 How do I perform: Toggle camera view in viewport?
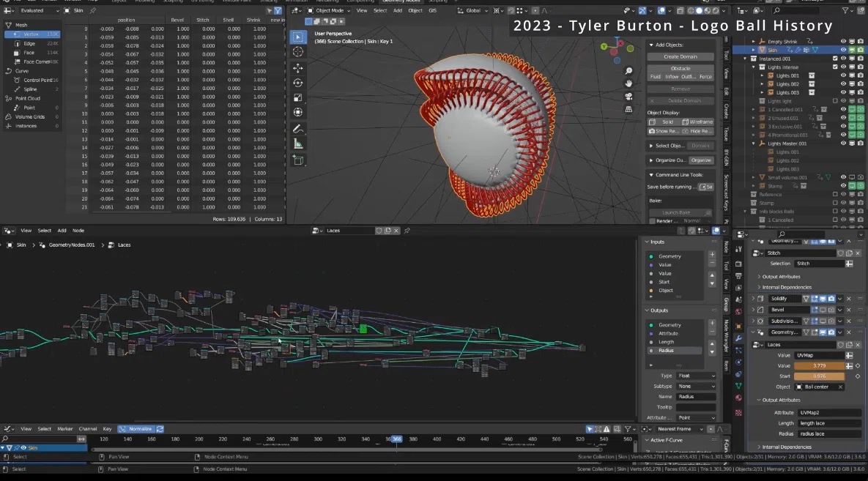point(628,97)
